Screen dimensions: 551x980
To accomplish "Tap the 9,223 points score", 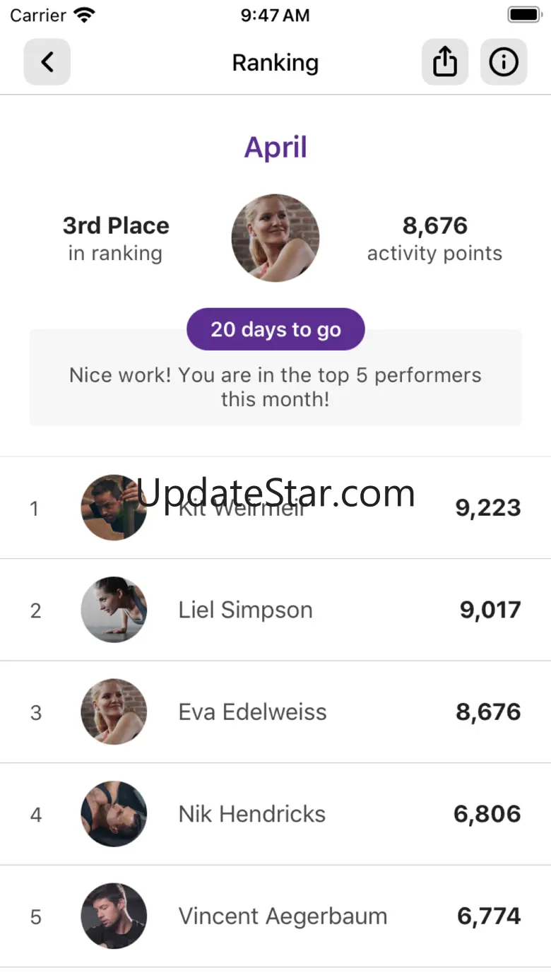I will [x=488, y=508].
